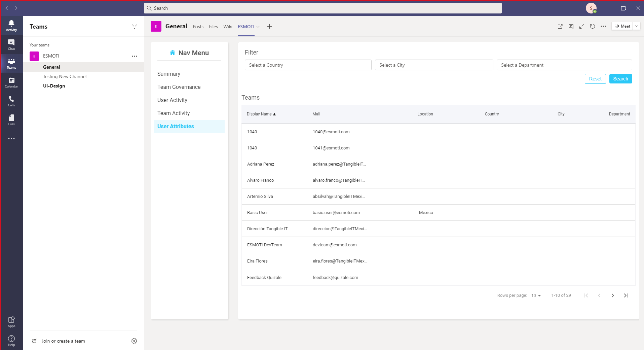Open the Teams section in left rail
The image size is (644, 350).
(11, 63)
